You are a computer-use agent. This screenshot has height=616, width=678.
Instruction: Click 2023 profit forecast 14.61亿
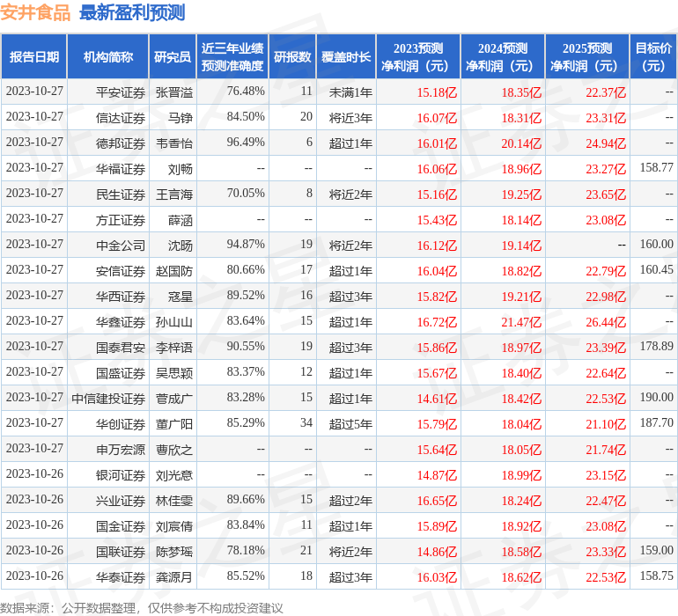pos(437,398)
